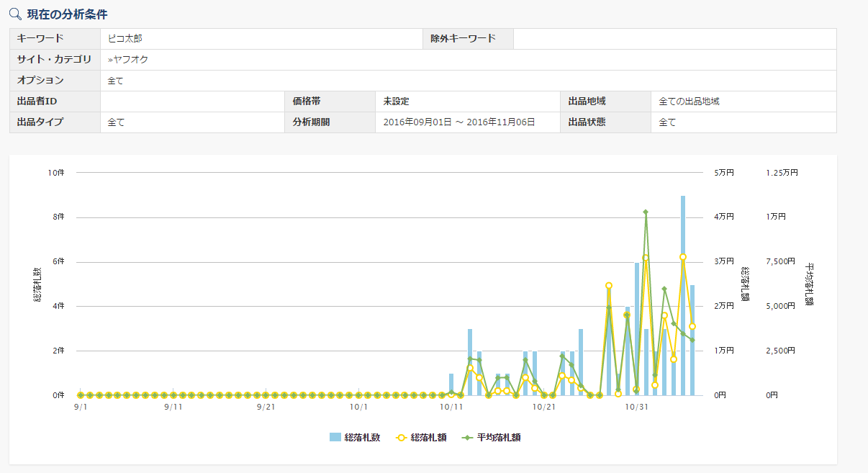This screenshot has width=868, height=473.
Task: Click the 10/31 x-axis date label
Action: [636, 407]
